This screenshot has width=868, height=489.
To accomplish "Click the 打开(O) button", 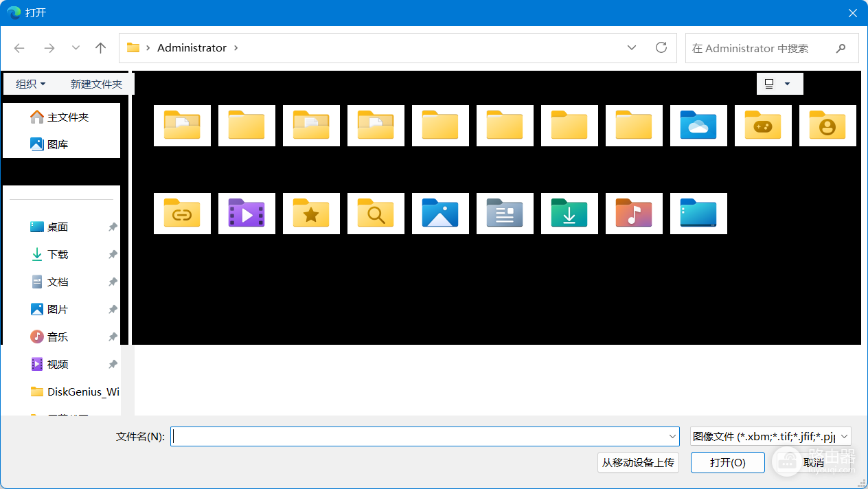I will tap(728, 463).
